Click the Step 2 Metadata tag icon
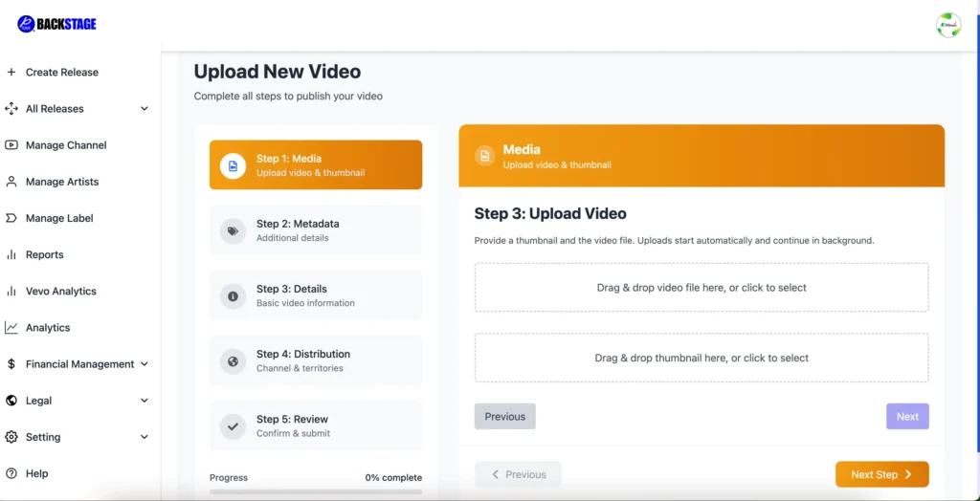Image resolution: width=980 pixels, height=501 pixels. tap(233, 230)
